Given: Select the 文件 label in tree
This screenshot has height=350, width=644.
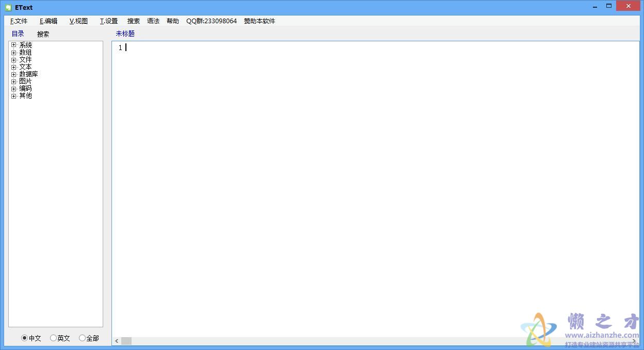Looking at the screenshot, I should pyautogui.click(x=26, y=60).
